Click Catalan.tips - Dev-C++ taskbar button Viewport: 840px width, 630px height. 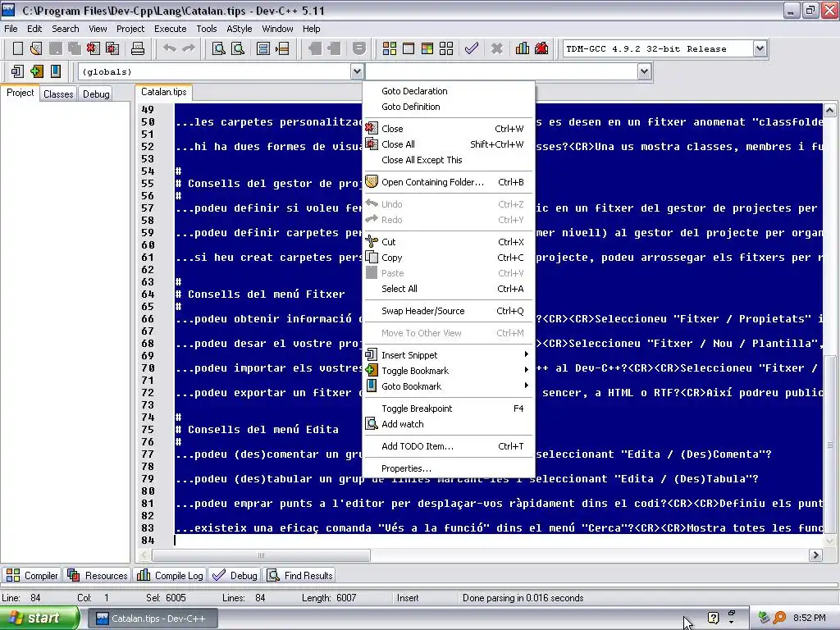[152, 619]
